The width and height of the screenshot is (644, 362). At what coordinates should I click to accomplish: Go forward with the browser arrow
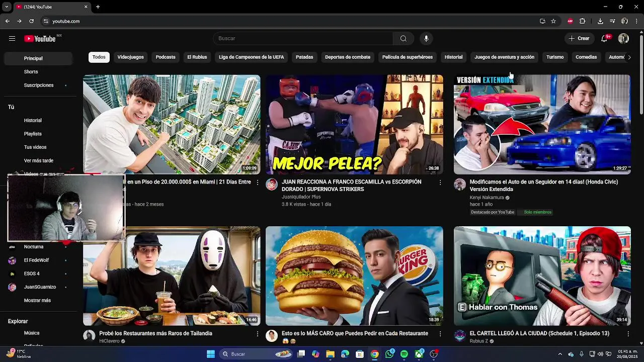(19, 21)
